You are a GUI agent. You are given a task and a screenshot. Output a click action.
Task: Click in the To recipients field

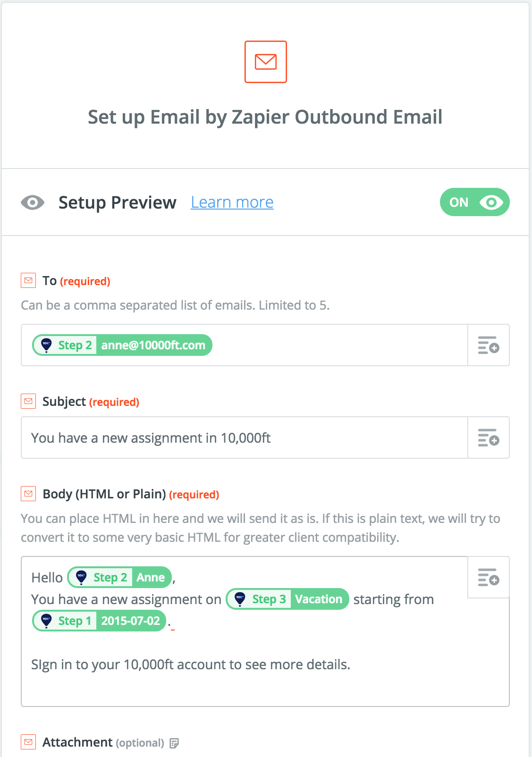point(338,345)
